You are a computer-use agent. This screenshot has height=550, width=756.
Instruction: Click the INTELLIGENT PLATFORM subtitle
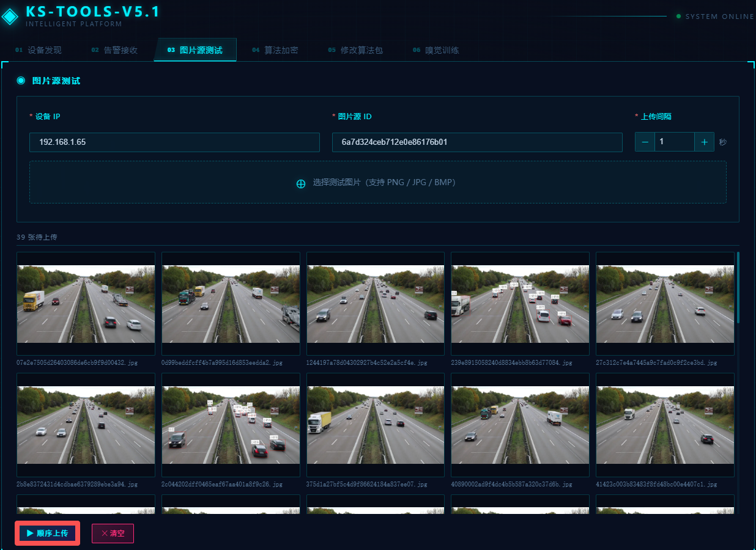[x=74, y=24]
